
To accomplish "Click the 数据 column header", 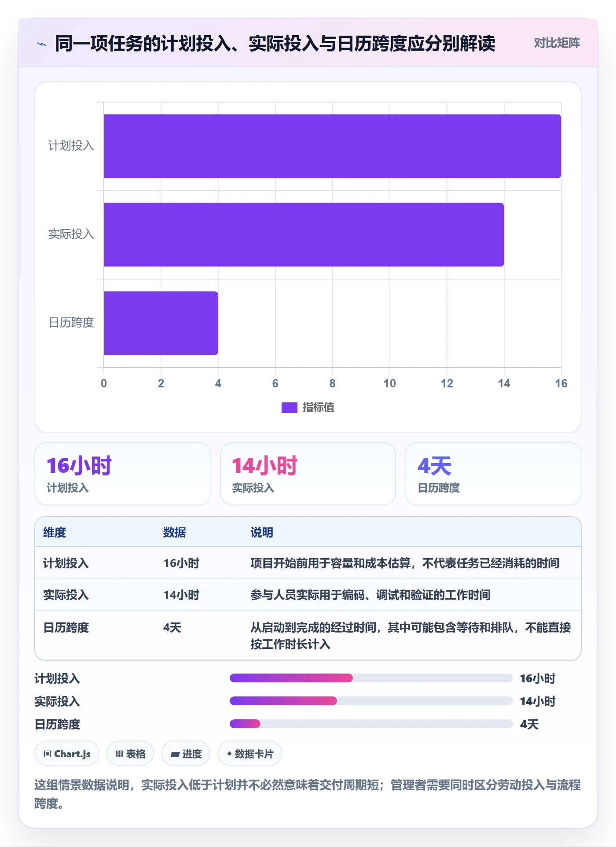I will pos(175,532).
